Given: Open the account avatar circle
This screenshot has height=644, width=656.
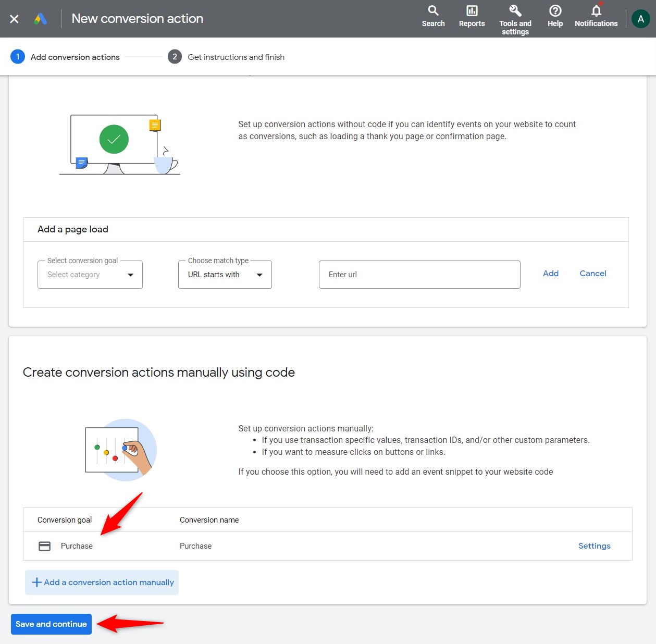Looking at the screenshot, I should click(x=640, y=18).
